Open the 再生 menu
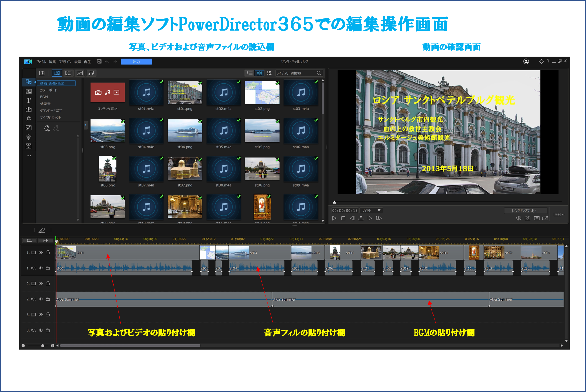Image resolution: width=586 pixels, height=392 pixels. [x=88, y=62]
